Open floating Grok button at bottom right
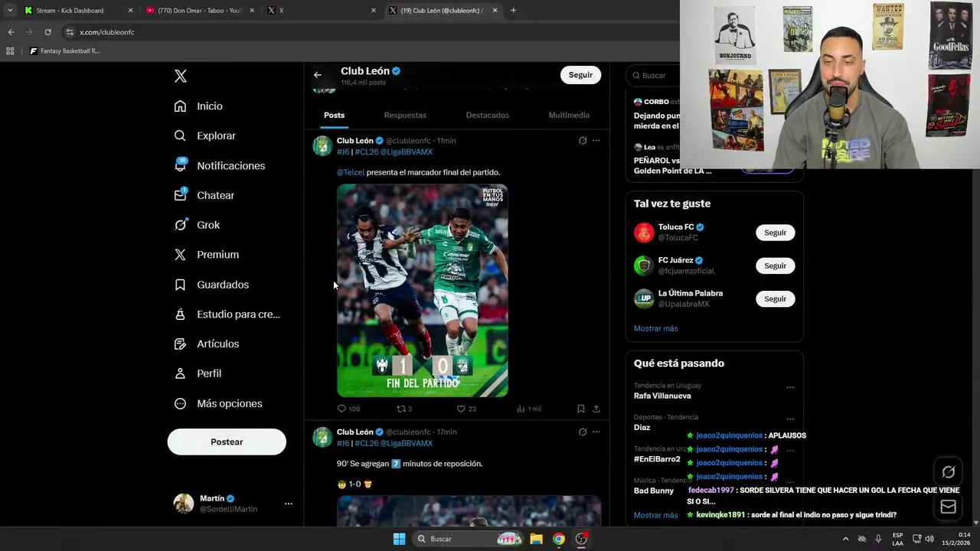 coord(949,472)
